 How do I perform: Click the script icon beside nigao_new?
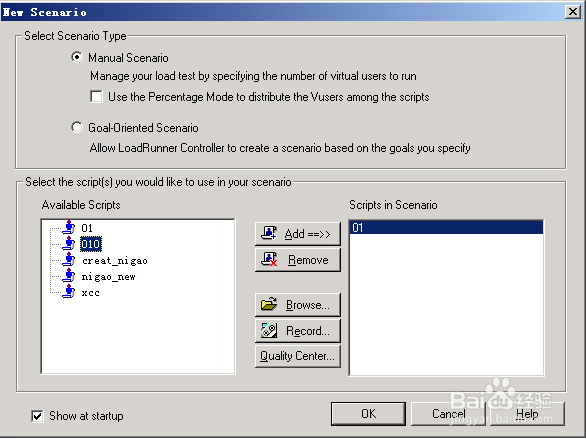[68, 276]
